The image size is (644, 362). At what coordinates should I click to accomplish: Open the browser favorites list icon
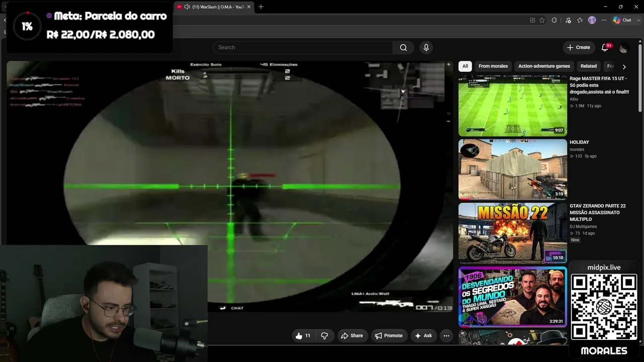[x=580, y=20]
